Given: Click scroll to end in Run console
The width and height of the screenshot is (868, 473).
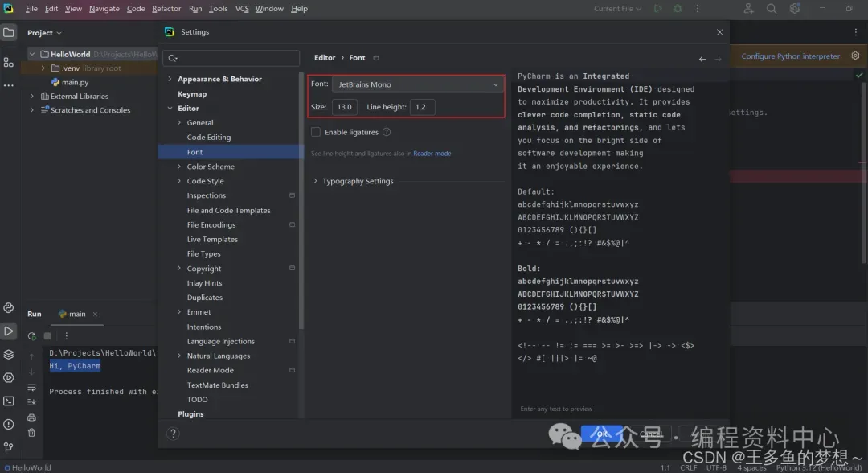Looking at the screenshot, I should (x=31, y=402).
